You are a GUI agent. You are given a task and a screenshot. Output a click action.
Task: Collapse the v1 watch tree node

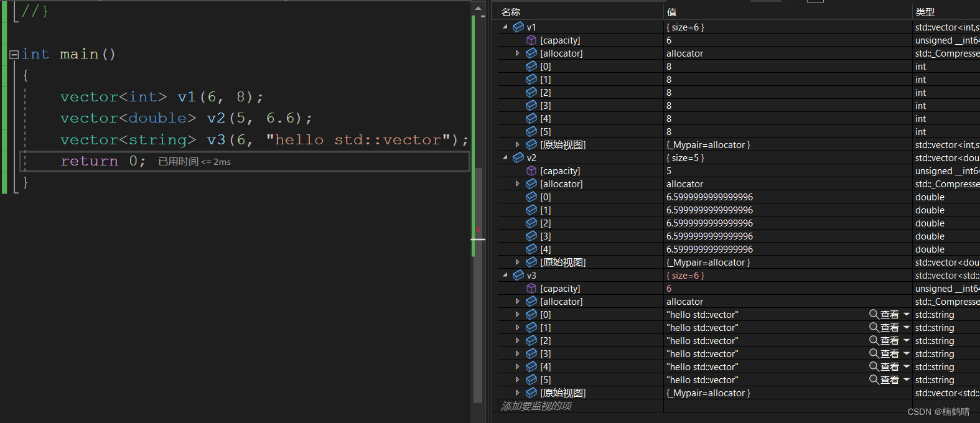(505, 27)
